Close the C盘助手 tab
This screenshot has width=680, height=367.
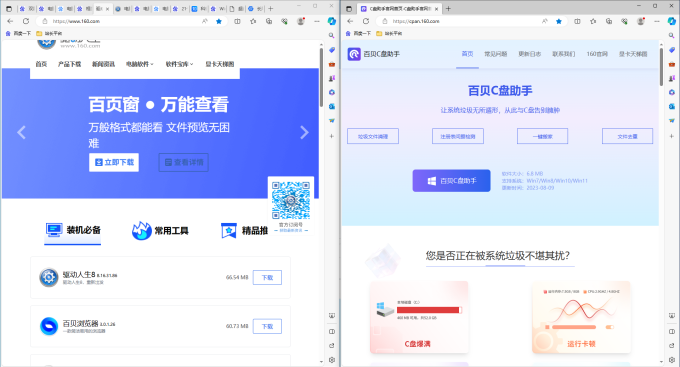pyautogui.click(x=436, y=9)
